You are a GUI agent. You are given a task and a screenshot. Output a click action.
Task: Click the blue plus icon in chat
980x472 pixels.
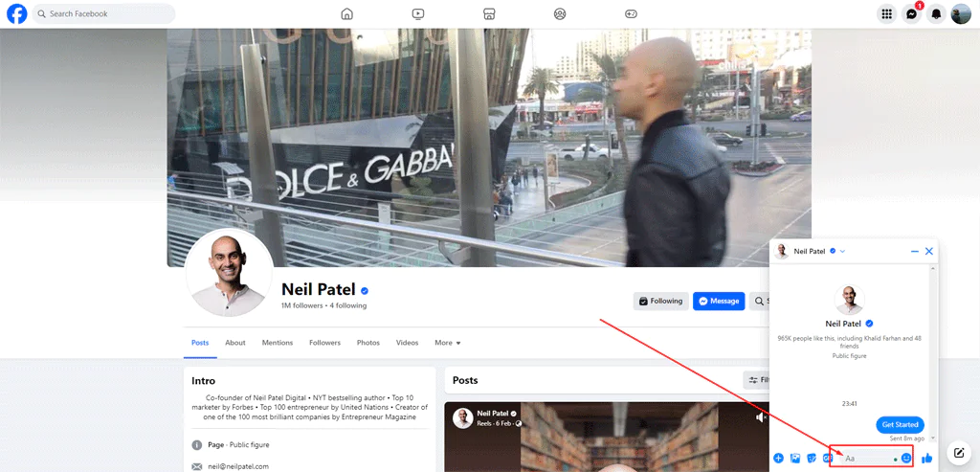point(778,459)
